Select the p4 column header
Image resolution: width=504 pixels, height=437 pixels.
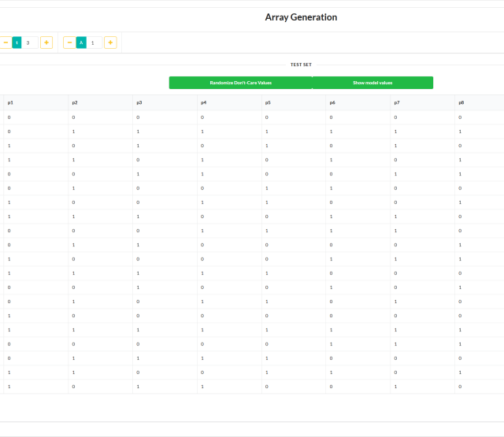229,103
